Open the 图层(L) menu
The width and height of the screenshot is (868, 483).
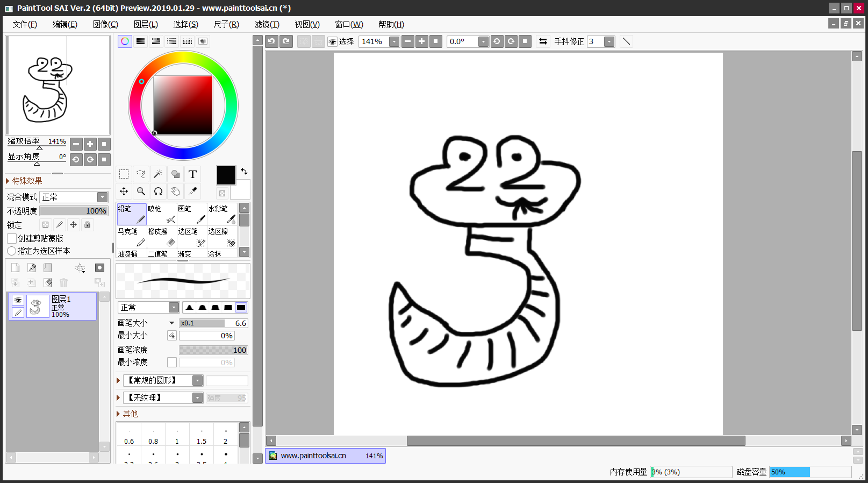click(146, 24)
